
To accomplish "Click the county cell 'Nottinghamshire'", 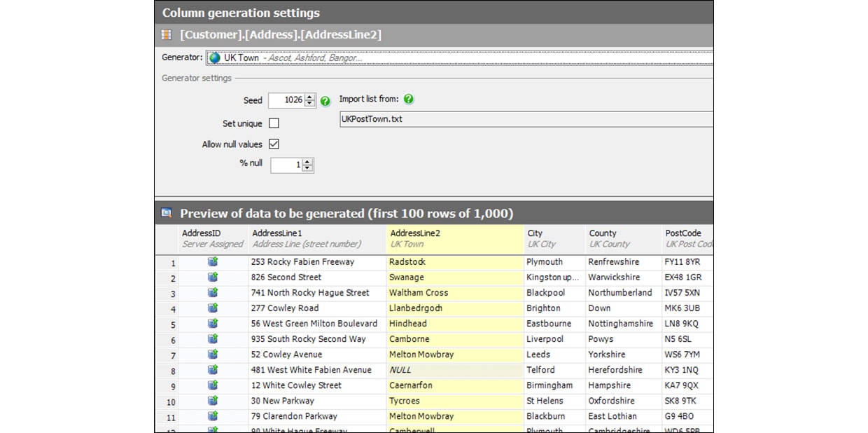I will pos(623,323).
